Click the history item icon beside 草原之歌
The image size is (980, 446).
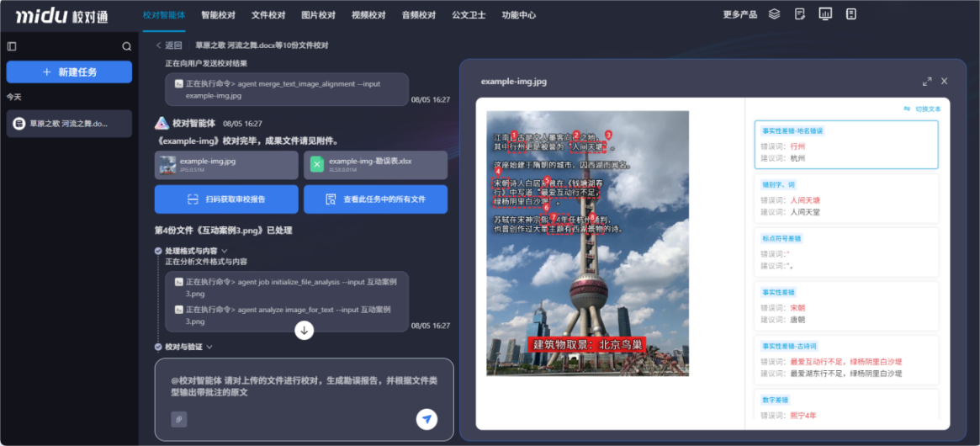pyautogui.click(x=19, y=123)
